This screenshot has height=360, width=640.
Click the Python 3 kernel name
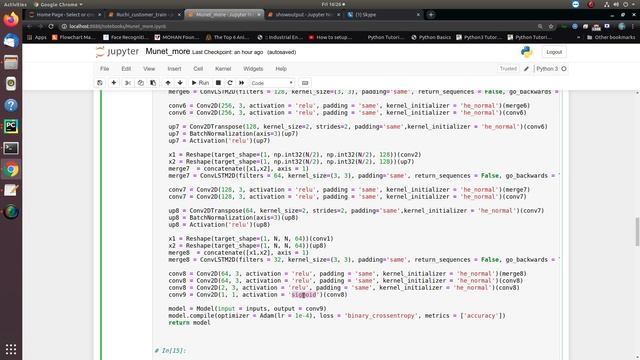(x=547, y=69)
